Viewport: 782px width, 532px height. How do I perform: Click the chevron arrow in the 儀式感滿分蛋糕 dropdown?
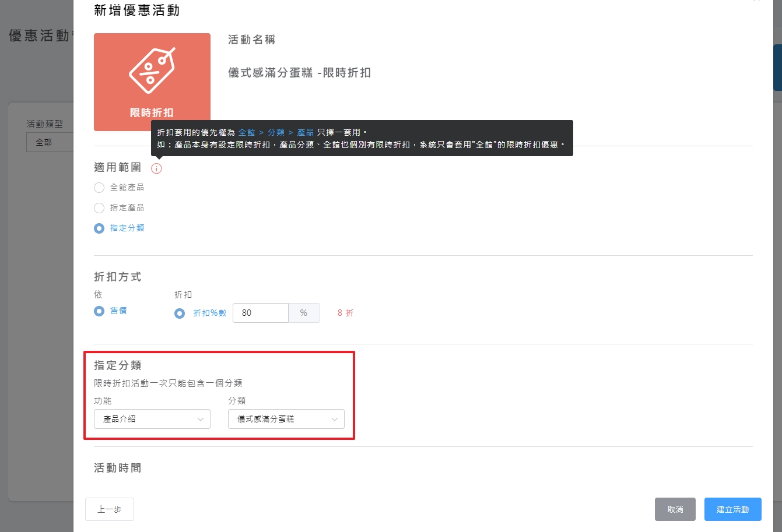335,419
